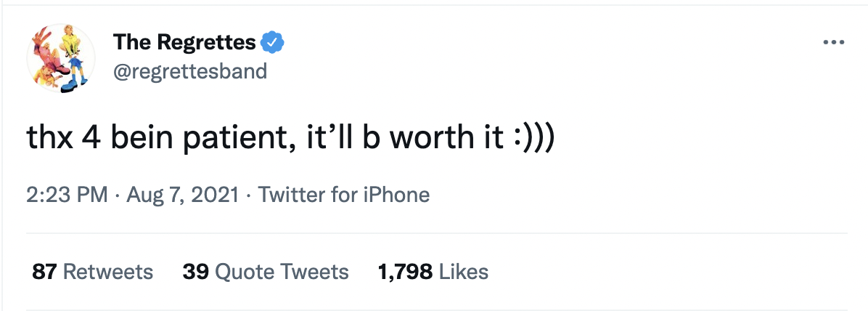Click the Twitter for iPhone source label
The image size is (868, 311).
(344, 195)
